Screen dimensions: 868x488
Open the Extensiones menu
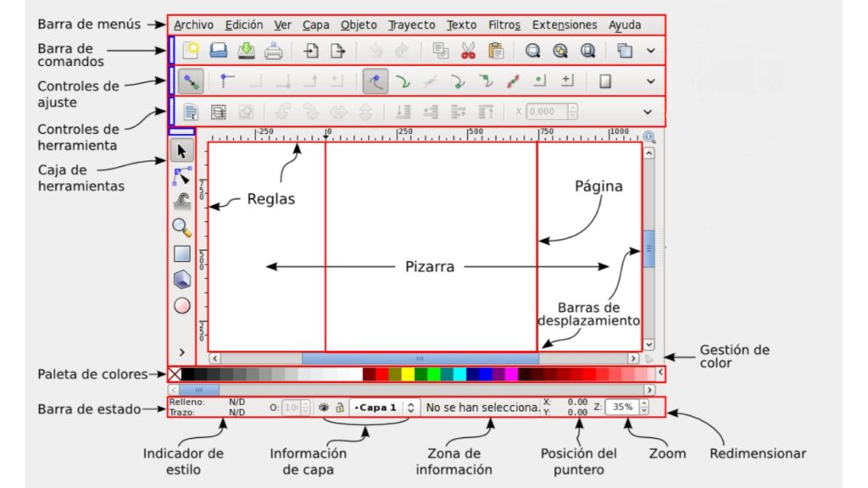point(564,25)
